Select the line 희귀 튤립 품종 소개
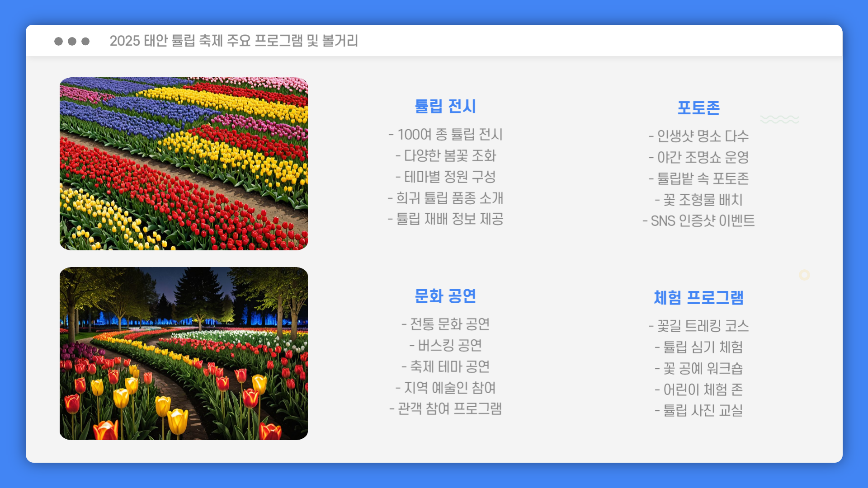 coord(445,198)
